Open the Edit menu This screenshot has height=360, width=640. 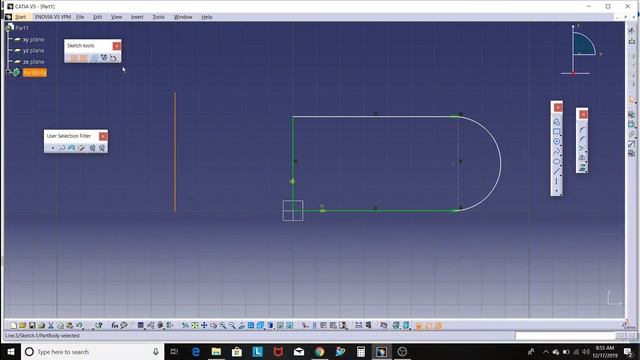(x=98, y=17)
